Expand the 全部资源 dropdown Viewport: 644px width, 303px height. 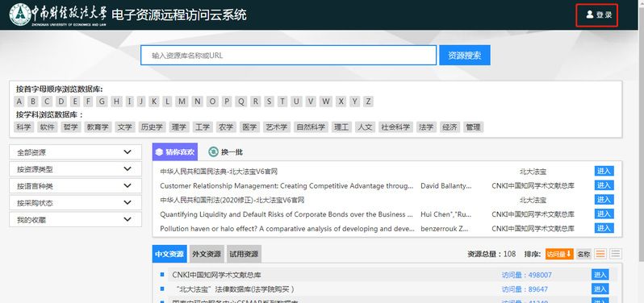point(76,152)
